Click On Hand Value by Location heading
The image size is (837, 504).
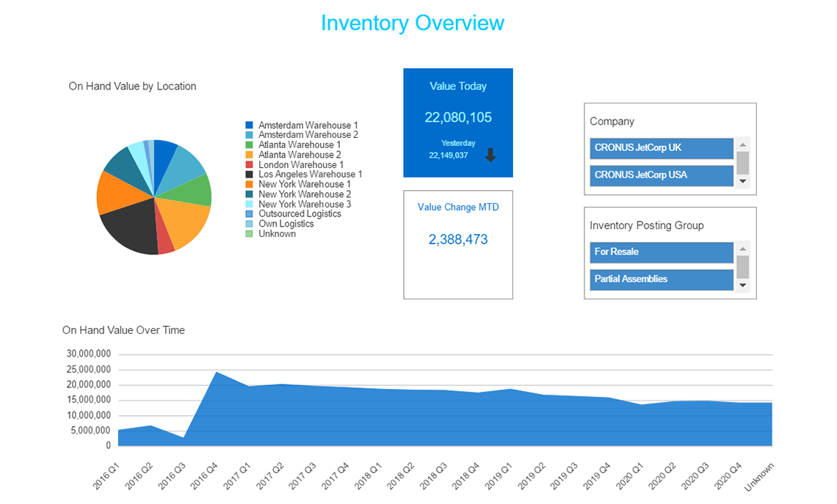coord(132,87)
